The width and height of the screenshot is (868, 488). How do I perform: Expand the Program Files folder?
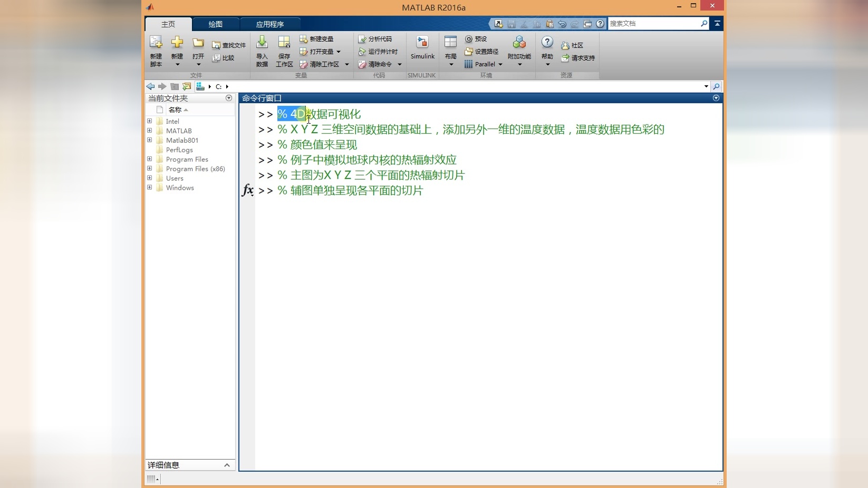click(149, 159)
